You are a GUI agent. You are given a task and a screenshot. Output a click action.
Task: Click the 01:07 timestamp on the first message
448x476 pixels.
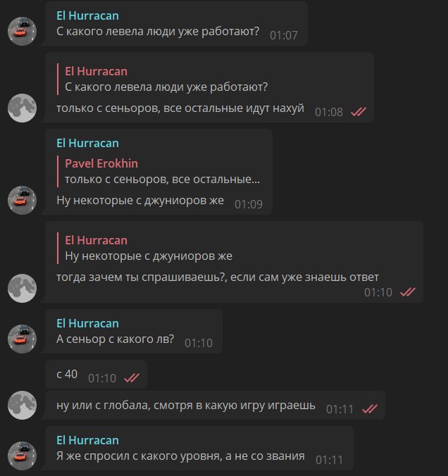(x=284, y=35)
